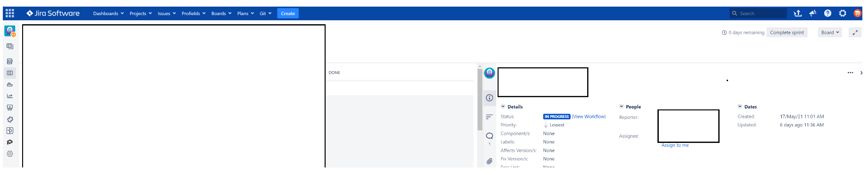Screen dimensions: 868x175
Task: Open the Kanban board sidebar icon
Action: pyautogui.click(x=10, y=46)
